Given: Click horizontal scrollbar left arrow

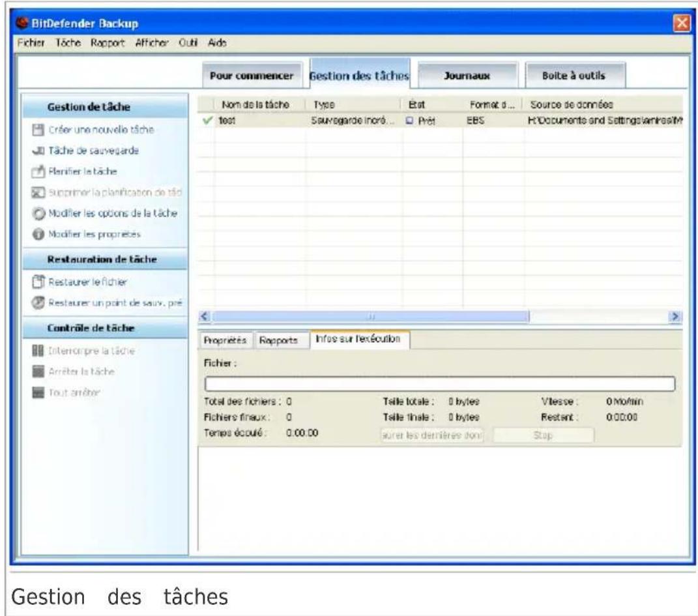Looking at the screenshot, I should [205, 316].
